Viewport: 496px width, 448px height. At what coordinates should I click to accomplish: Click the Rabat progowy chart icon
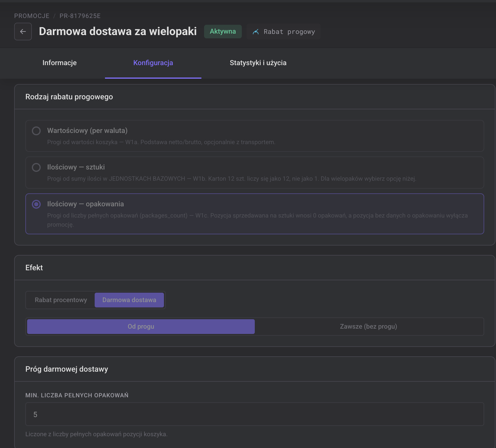coord(256,32)
